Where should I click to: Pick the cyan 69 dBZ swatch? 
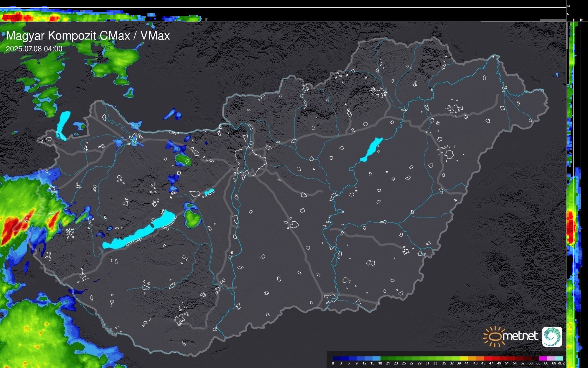click(559, 358)
